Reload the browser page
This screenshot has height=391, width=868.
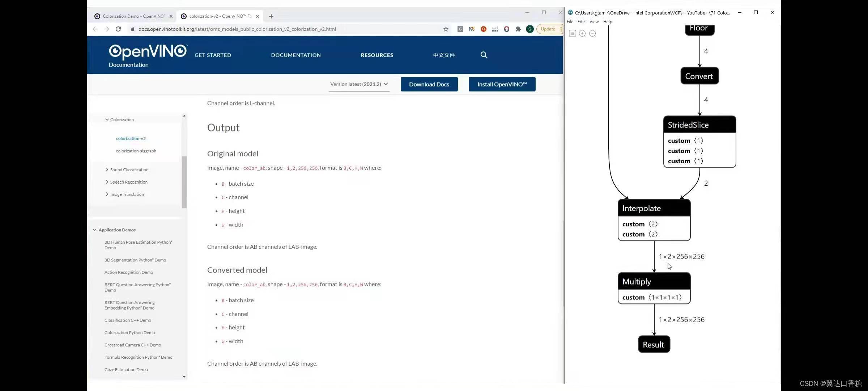click(x=118, y=29)
